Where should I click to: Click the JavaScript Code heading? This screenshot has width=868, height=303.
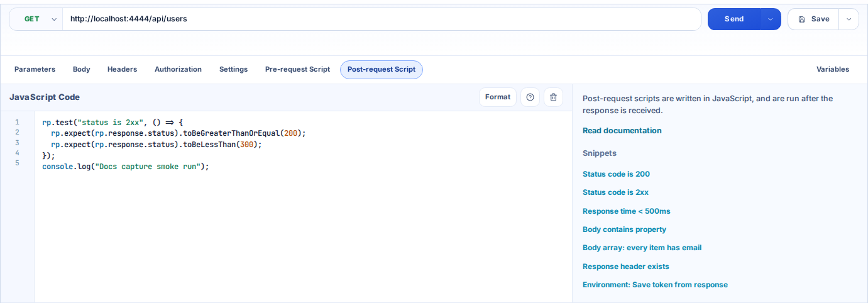(x=45, y=97)
